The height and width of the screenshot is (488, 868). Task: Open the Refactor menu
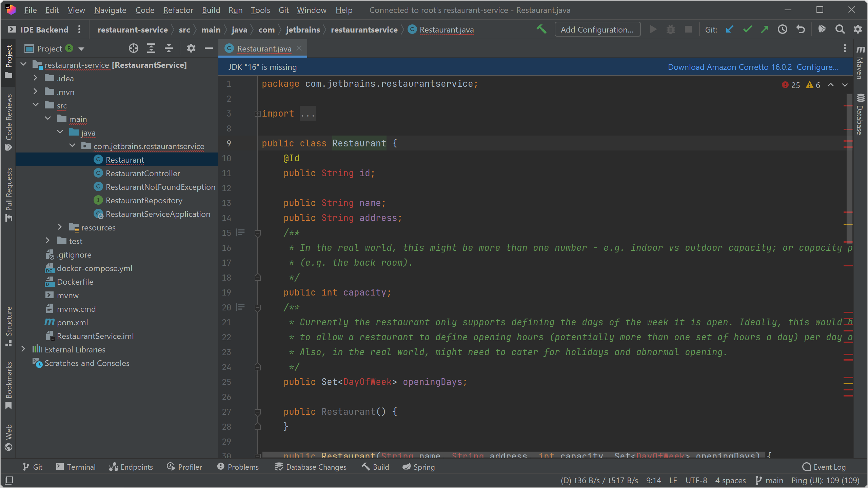tap(178, 10)
